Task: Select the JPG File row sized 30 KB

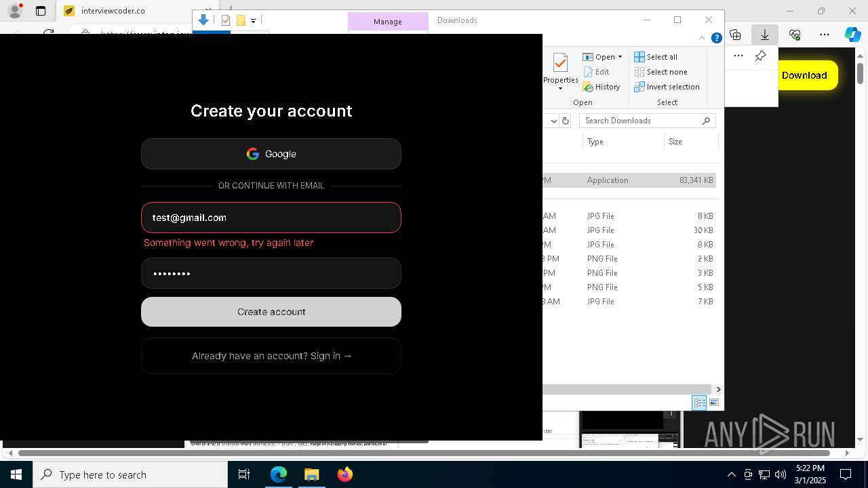Action: pyautogui.click(x=629, y=230)
